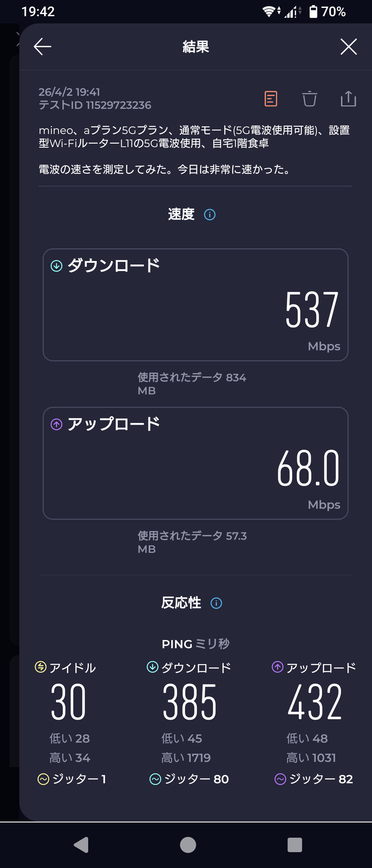Tap the idle ping value 30
The height and width of the screenshot is (868, 372).
(x=68, y=702)
